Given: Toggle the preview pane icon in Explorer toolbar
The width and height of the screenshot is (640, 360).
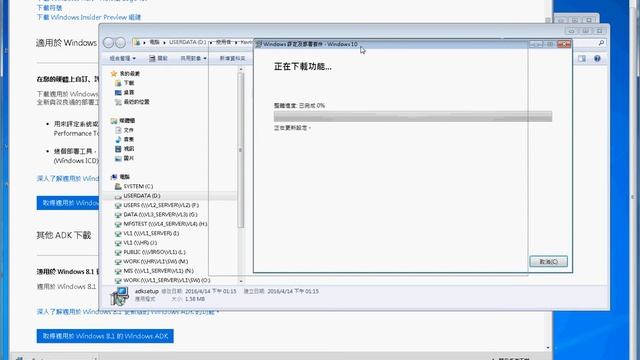Looking at the screenshot, I should click(x=582, y=59).
